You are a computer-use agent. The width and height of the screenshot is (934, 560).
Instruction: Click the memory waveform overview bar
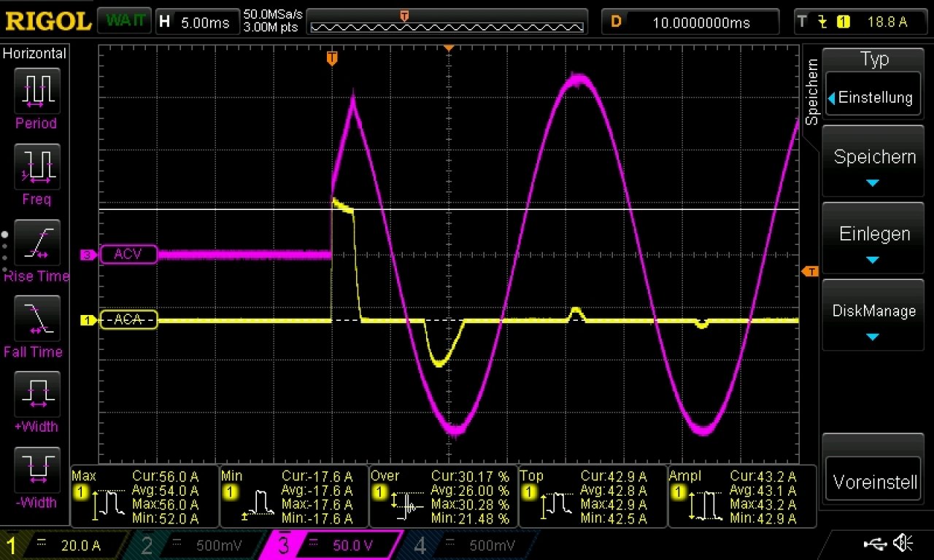click(x=448, y=22)
